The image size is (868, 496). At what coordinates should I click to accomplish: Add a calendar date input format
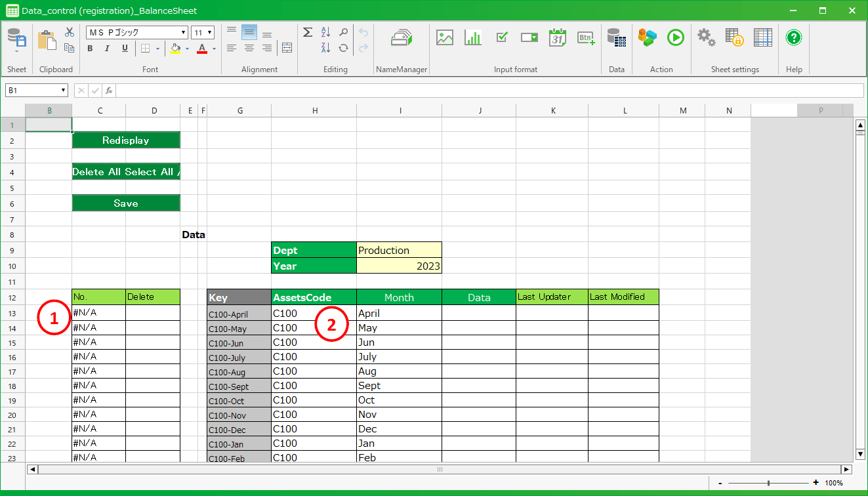558,38
